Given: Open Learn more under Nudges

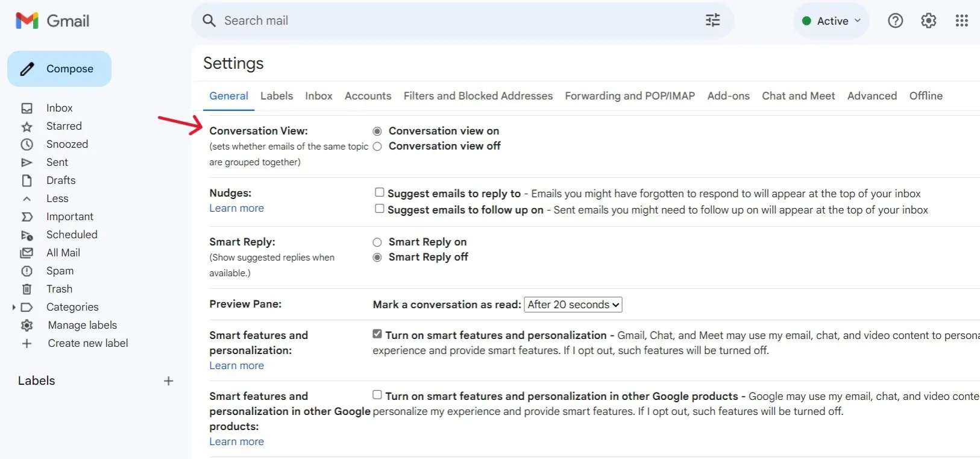Looking at the screenshot, I should pyautogui.click(x=236, y=208).
